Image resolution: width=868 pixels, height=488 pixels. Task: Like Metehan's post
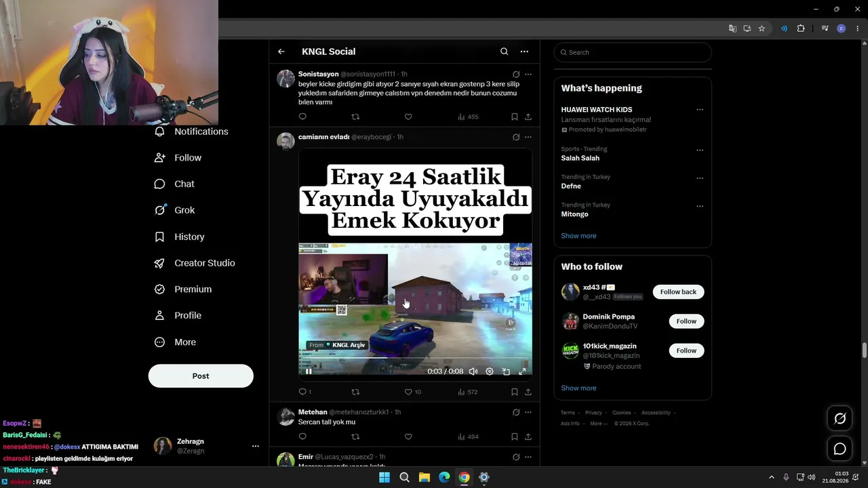point(408,436)
